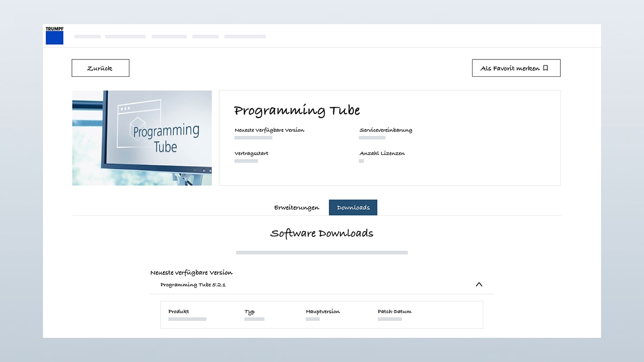
Task: Click the Typ column header
Action: [250, 312]
